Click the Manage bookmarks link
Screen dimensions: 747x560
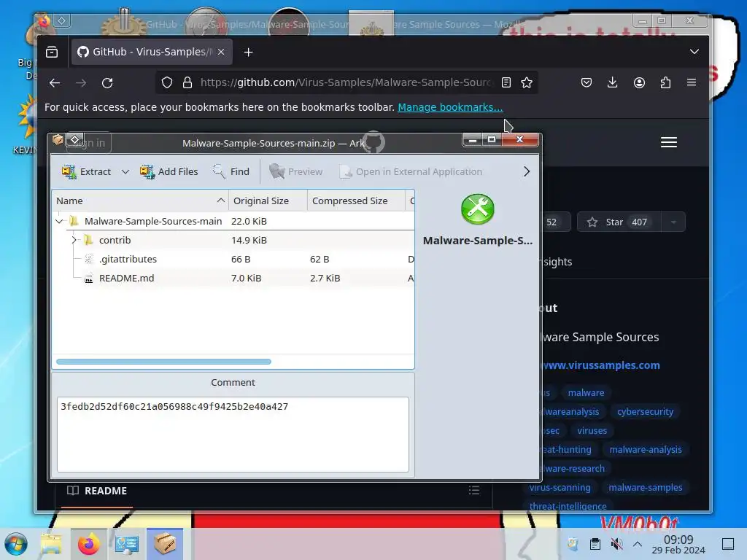[x=450, y=107]
